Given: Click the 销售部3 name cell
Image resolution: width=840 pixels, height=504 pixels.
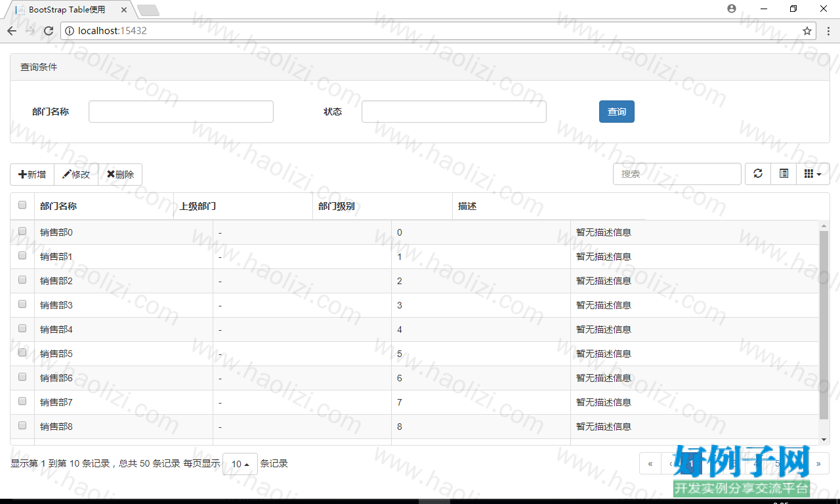Looking at the screenshot, I should 123,305.
